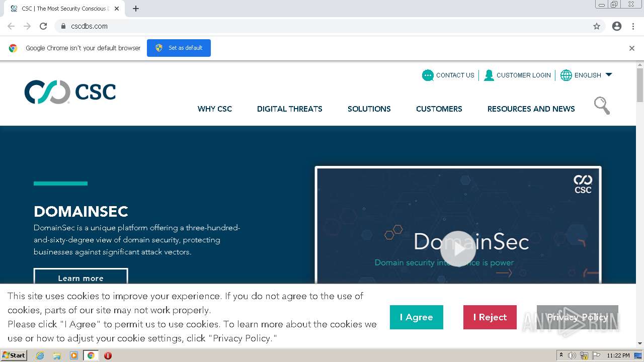Viewport: 644px width, 362px height.
Task: Show hidden system tray icons
Action: coord(561,355)
